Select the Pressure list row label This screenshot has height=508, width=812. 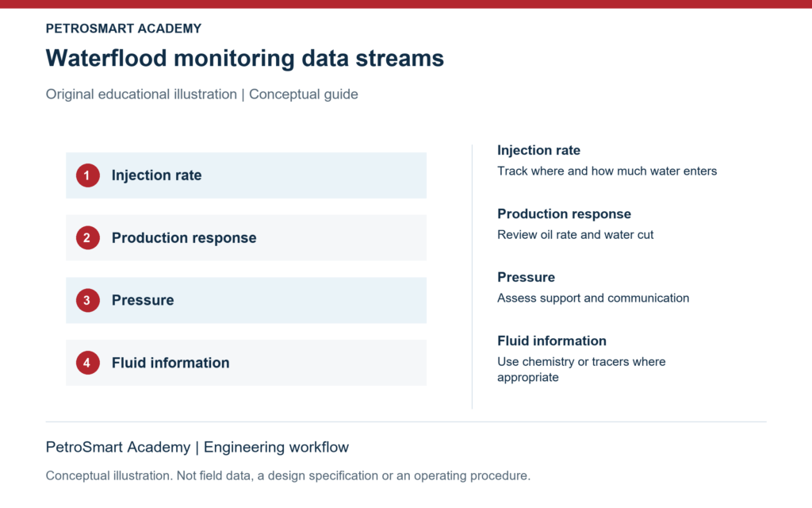coord(143,300)
